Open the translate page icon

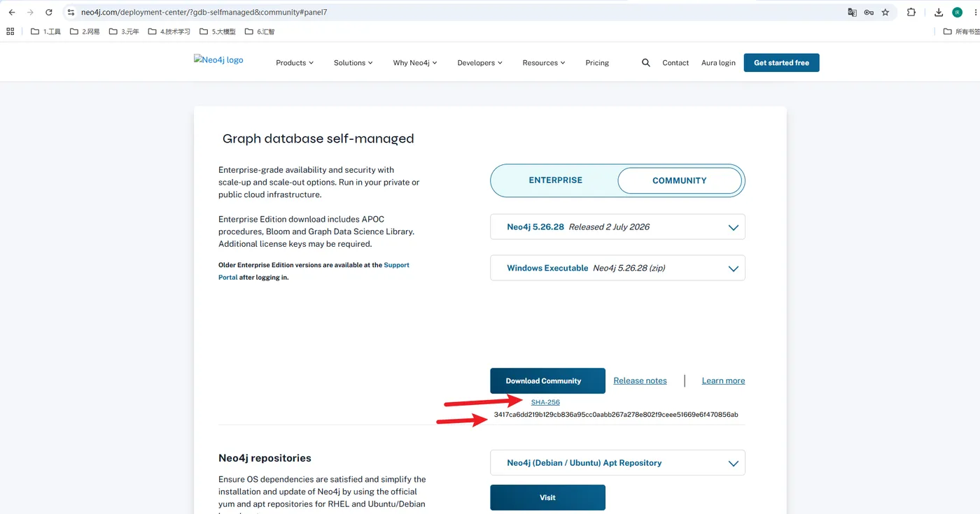click(x=852, y=13)
